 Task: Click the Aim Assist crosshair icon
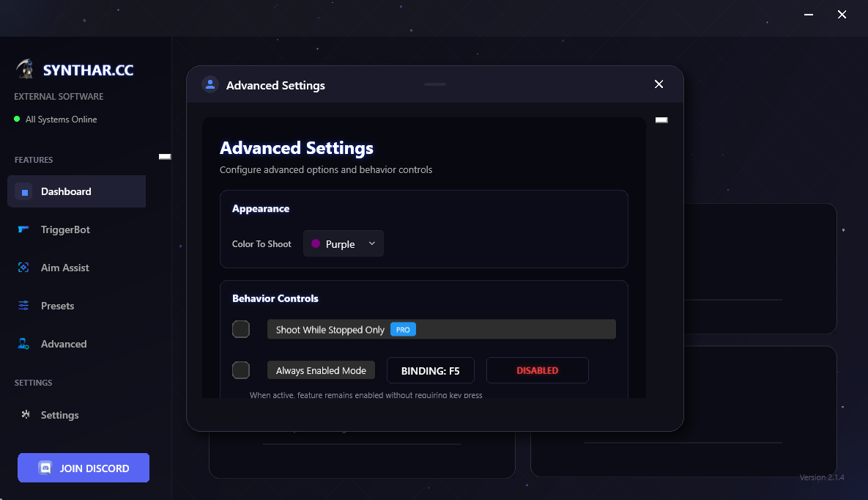(23, 268)
